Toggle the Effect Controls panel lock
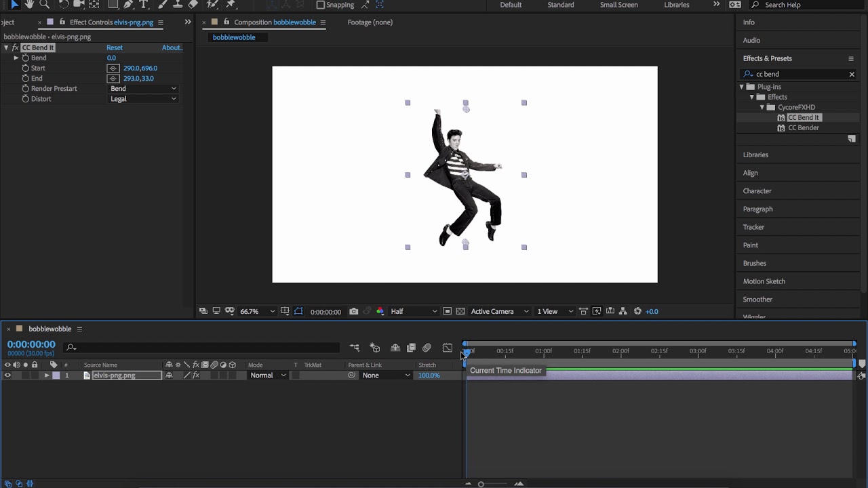The width and height of the screenshot is (868, 488). pyautogui.click(x=61, y=22)
